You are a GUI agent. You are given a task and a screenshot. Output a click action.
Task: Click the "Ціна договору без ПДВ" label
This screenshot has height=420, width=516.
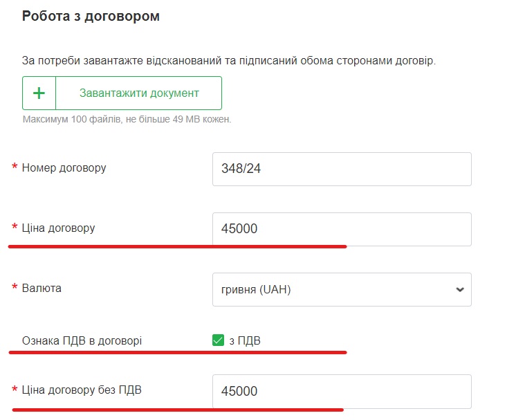82,390
